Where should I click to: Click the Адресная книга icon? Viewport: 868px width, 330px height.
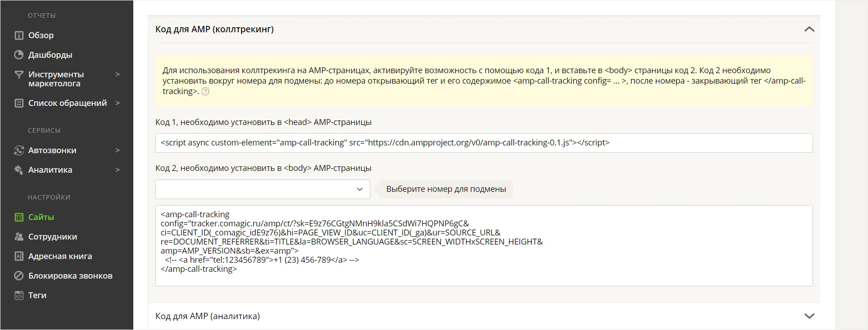[19, 256]
